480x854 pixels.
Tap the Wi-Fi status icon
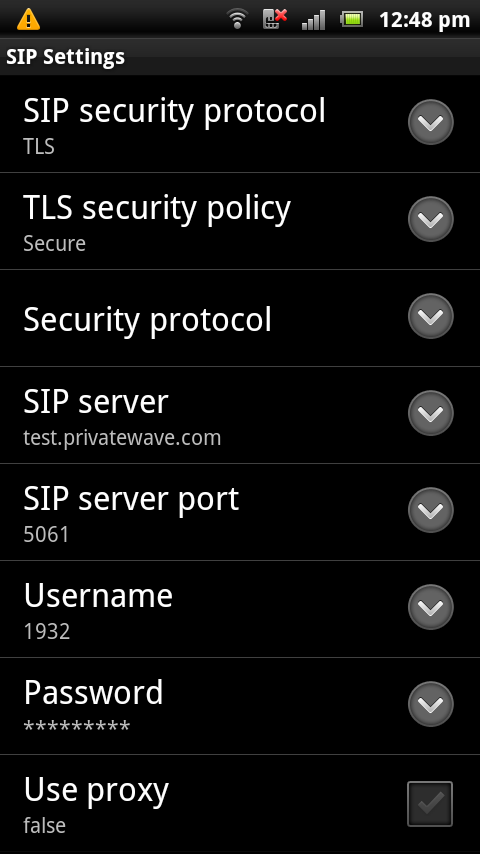[237, 20]
